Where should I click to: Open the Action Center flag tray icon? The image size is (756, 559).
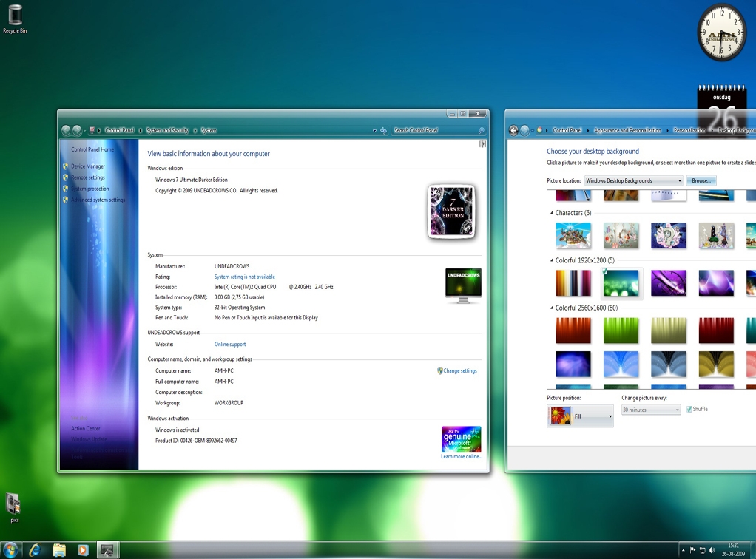point(692,550)
